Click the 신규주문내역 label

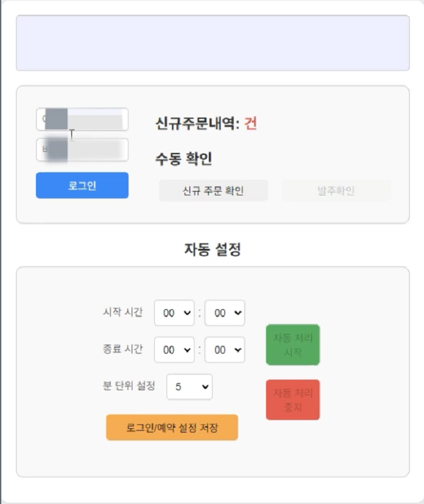point(197,123)
